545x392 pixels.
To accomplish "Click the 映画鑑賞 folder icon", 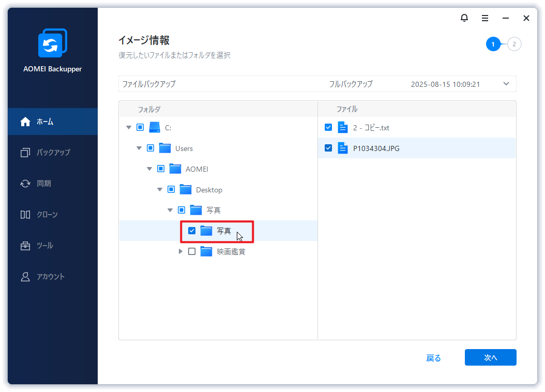I will point(206,251).
